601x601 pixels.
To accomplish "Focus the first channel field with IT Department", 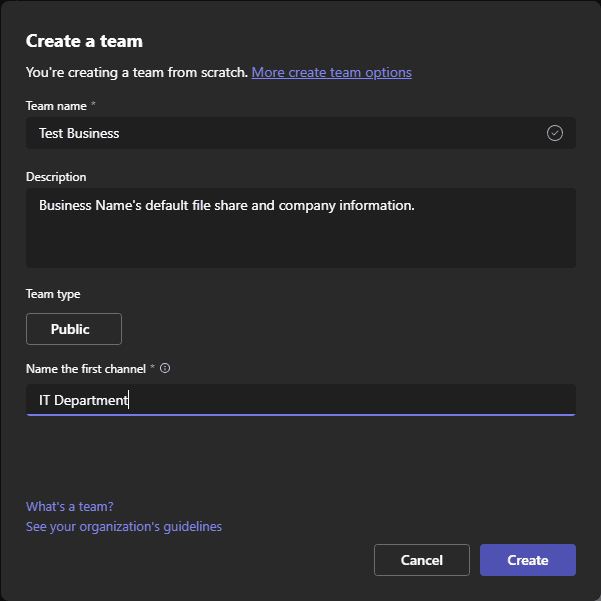I will coord(300,400).
